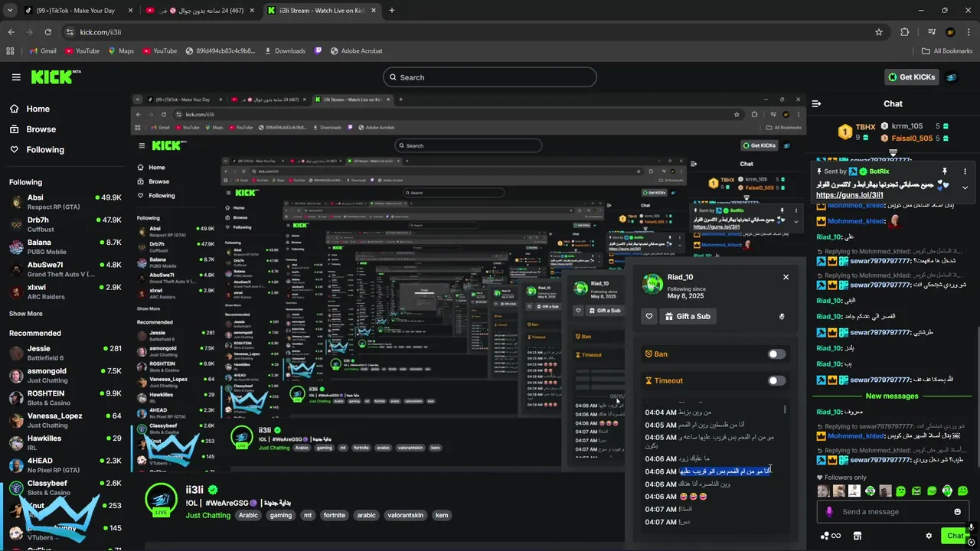Open the Maps bookmark
The image size is (980, 551).
[x=121, y=51]
